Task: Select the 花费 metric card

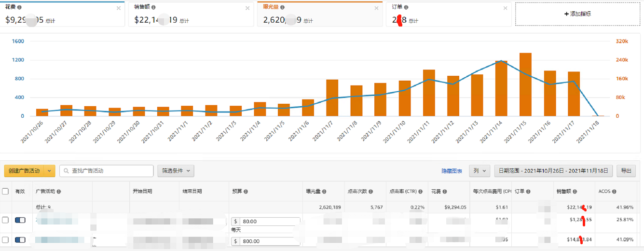Action: tap(62, 14)
